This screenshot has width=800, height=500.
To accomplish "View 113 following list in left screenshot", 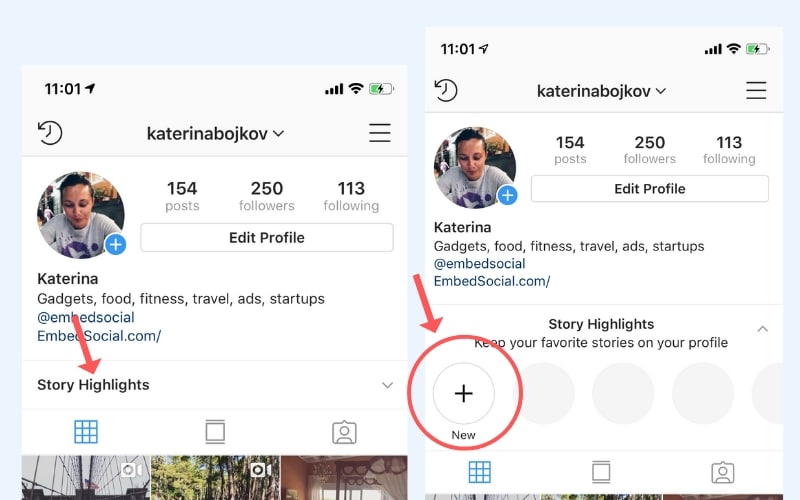I will 351,196.
